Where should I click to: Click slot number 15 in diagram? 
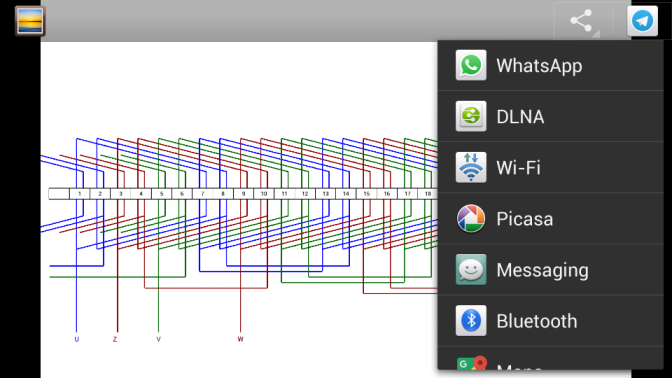click(x=366, y=194)
